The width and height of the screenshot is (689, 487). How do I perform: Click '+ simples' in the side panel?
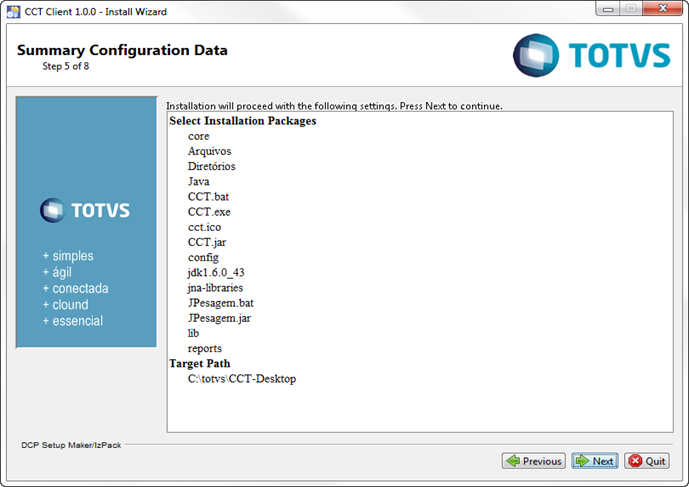point(68,256)
